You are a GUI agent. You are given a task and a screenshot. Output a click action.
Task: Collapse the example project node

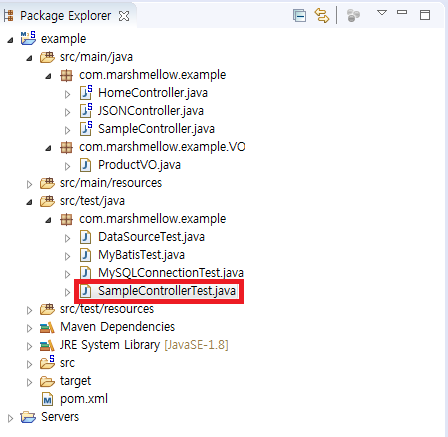[10, 40]
